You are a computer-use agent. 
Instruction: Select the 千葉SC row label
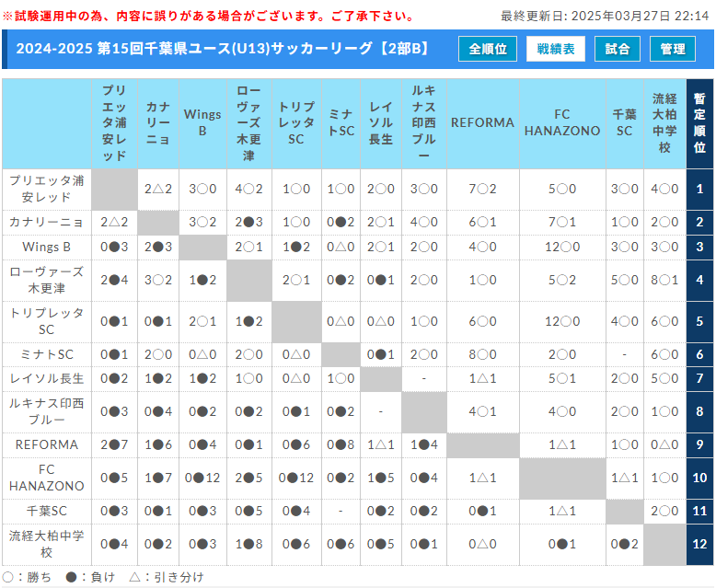coord(47,512)
